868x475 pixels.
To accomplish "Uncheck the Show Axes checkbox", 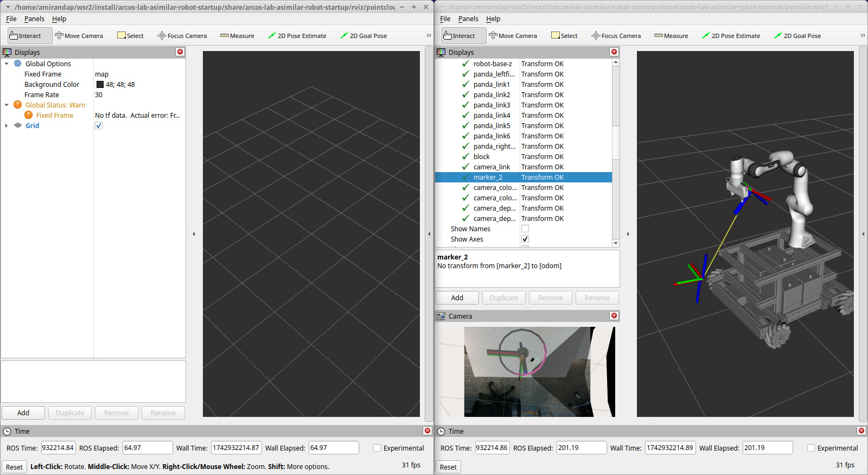I will [x=525, y=239].
